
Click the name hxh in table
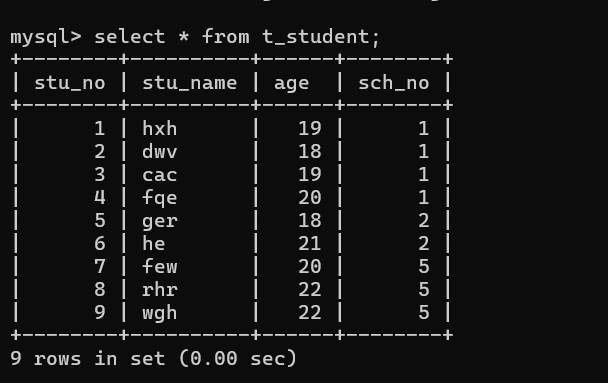[160, 128]
